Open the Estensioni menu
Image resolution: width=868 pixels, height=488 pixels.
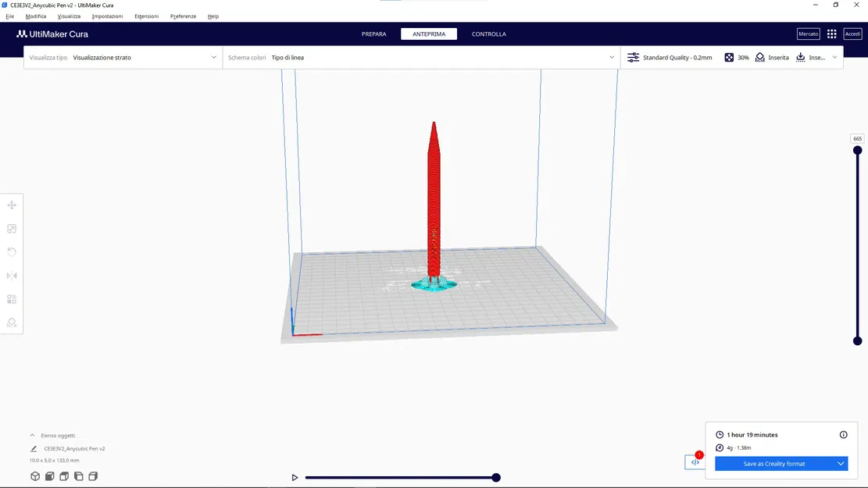(x=146, y=16)
